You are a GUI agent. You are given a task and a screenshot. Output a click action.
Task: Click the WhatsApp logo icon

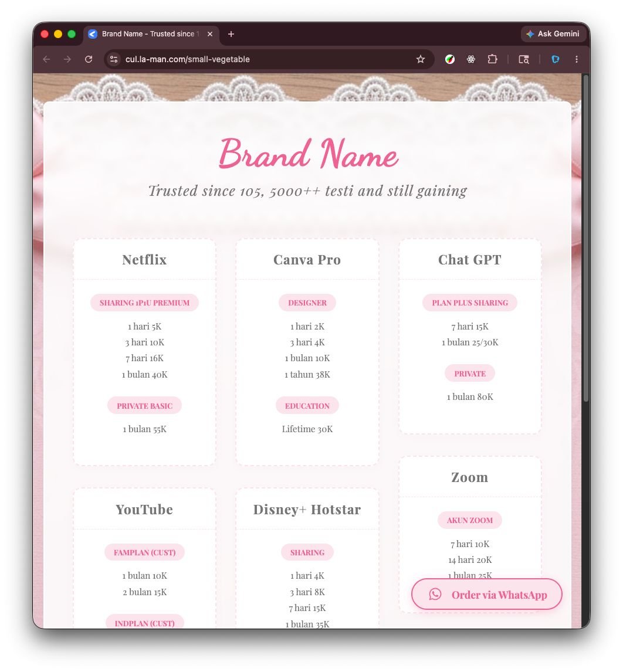pos(435,594)
